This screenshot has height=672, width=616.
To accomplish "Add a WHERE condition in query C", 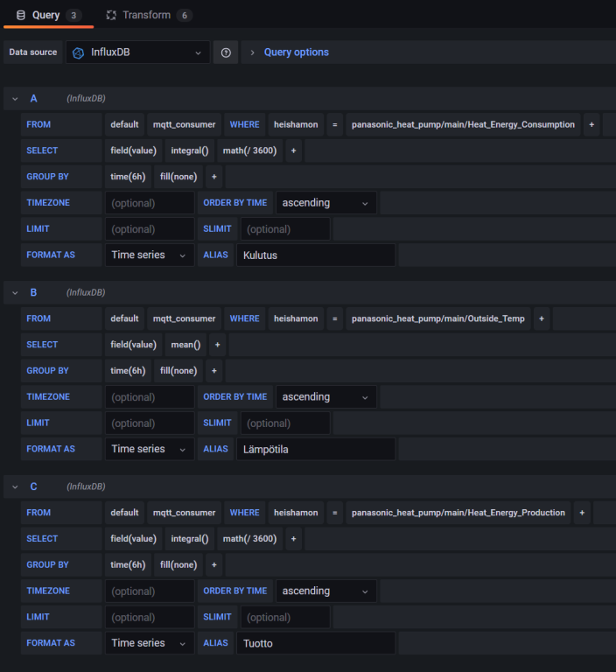I will [x=582, y=513].
